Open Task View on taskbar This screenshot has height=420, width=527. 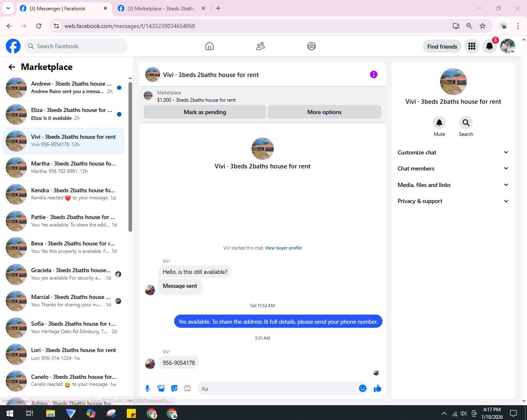click(x=30, y=413)
